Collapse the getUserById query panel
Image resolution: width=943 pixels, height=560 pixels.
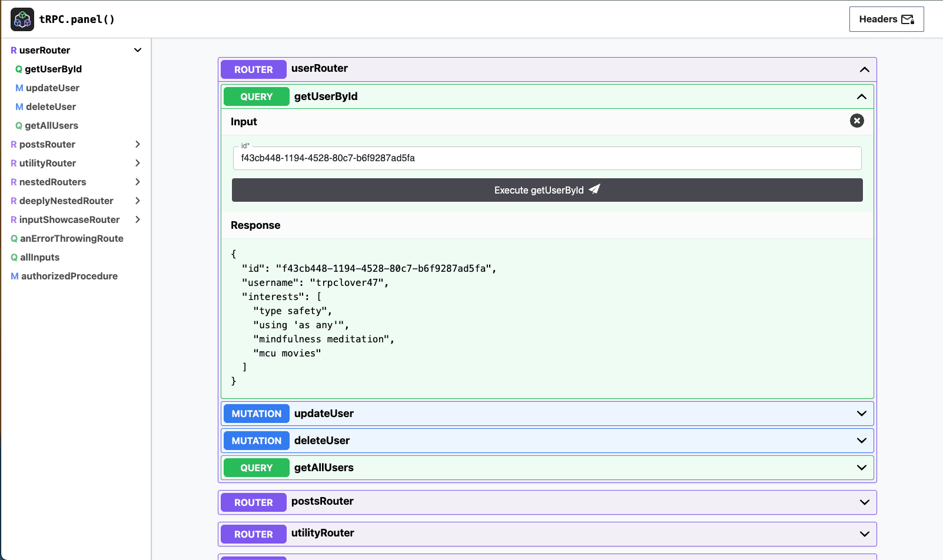pyautogui.click(x=862, y=96)
